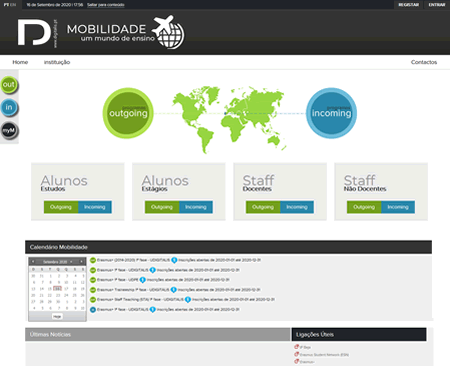The height and width of the screenshot is (366, 450).
Task: Open the Erasmus Student Network link
Action: pyautogui.click(x=324, y=355)
